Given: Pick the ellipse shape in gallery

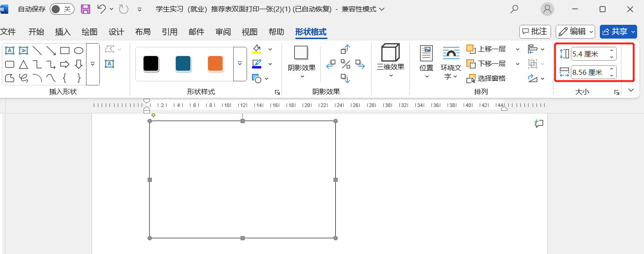Looking at the screenshot, I should (79, 51).
